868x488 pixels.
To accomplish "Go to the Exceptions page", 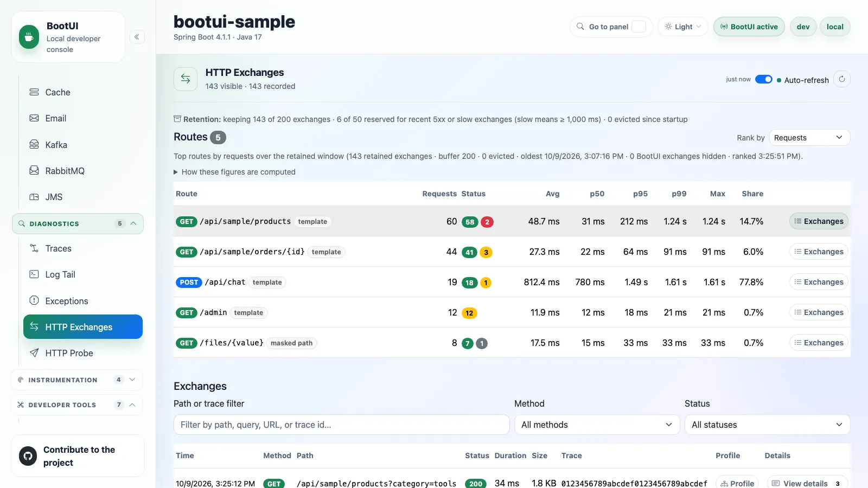I will coord(83,300).
